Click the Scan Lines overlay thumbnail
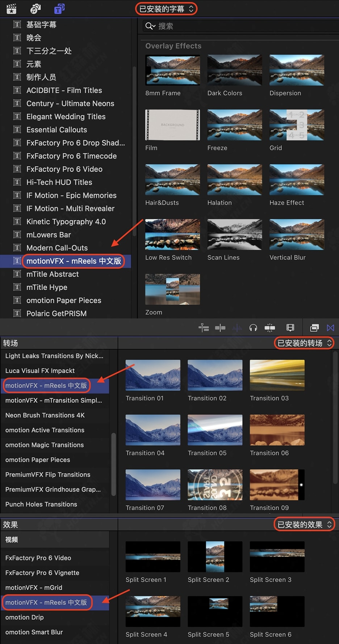The width and height of the screenshot is (339, 644). (x=235, y=234)
